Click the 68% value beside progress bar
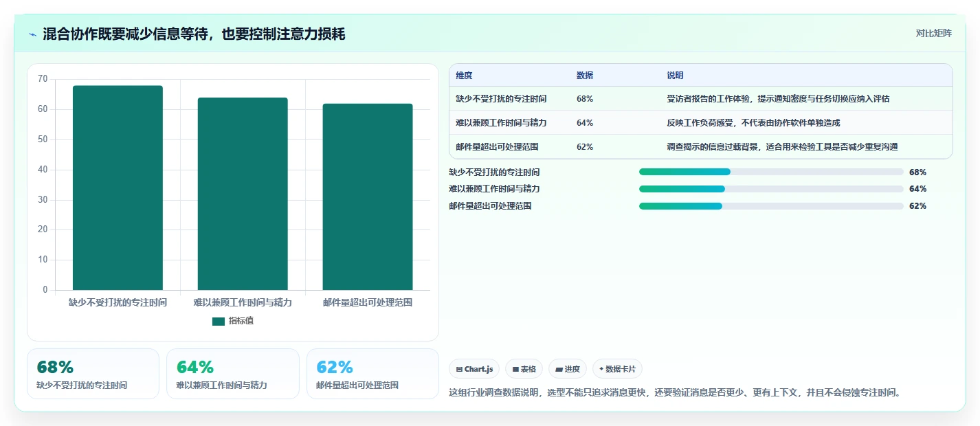The width and height of the screenshot is (980, 426). point(917,172)
